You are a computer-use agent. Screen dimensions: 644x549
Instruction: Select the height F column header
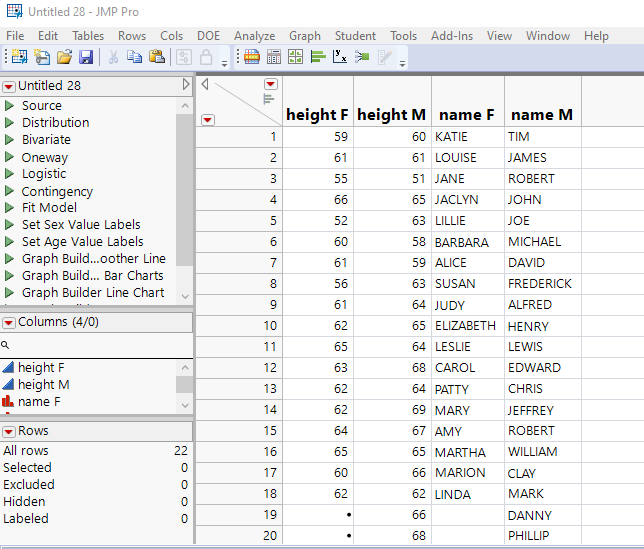[317, 101]
